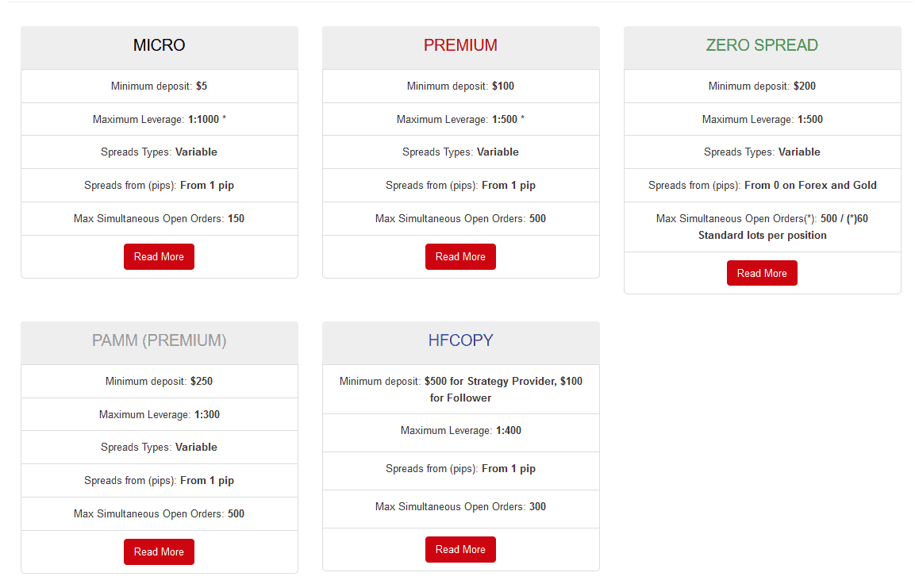Select the ZERO SPREAD account heading
This screenshot has width=915, height=588.
(762, 45)
